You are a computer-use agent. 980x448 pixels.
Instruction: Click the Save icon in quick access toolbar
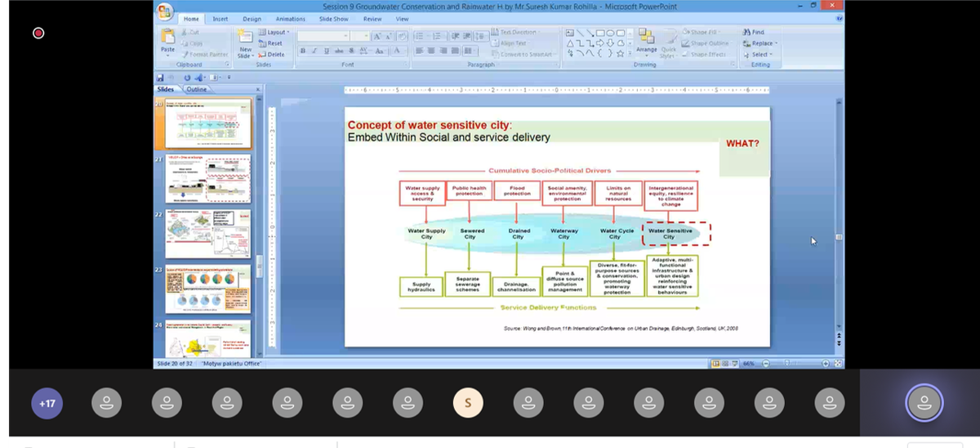click(x=161, y=78)
